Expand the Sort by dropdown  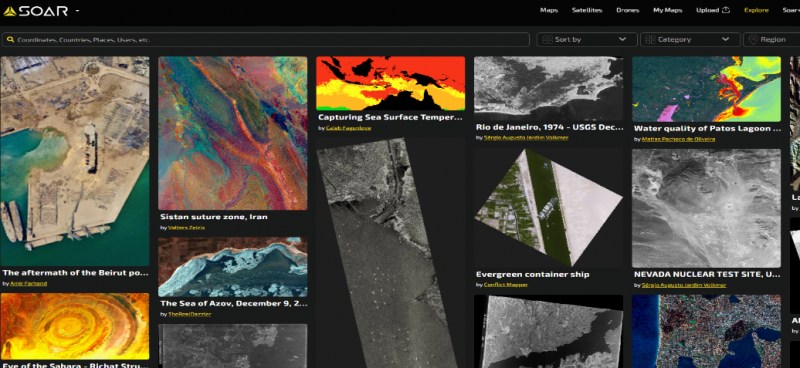click(x=587, y=39)
